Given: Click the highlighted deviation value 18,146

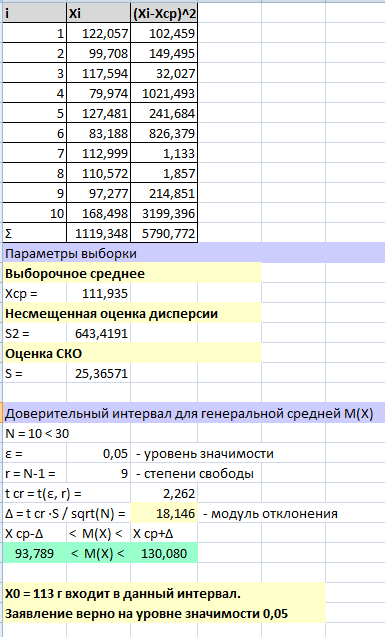Looking at the screenshot, I should tap(164, 513).
